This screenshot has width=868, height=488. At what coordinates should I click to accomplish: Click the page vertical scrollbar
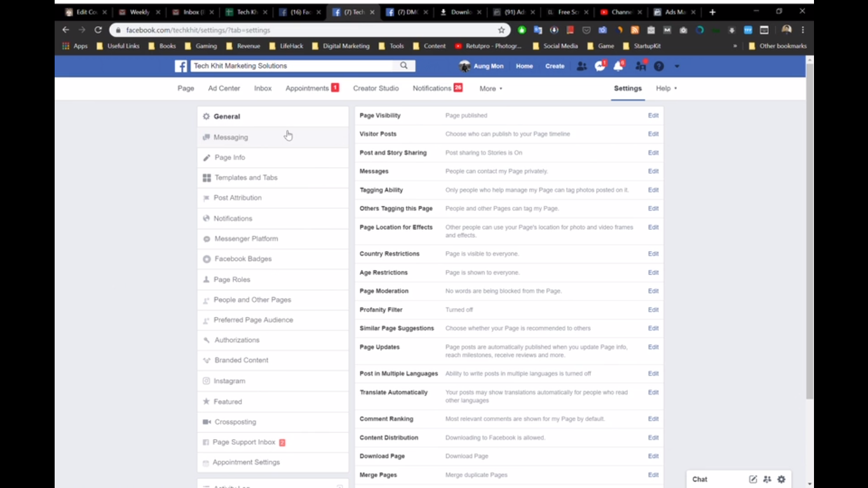(x=809, y=232)
